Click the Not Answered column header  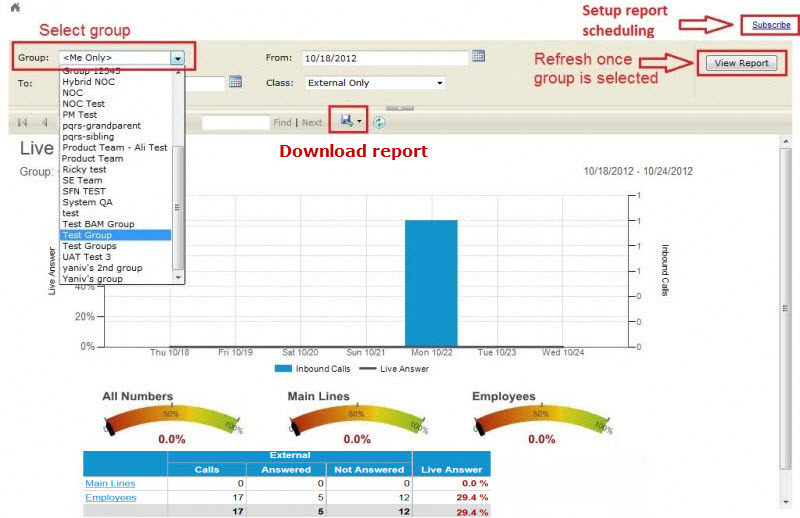click(369, 470)
